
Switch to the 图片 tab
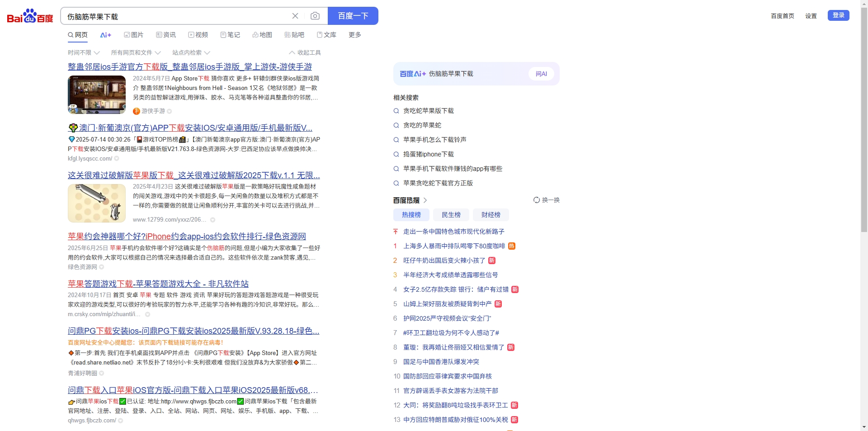[x=134, y=35]
